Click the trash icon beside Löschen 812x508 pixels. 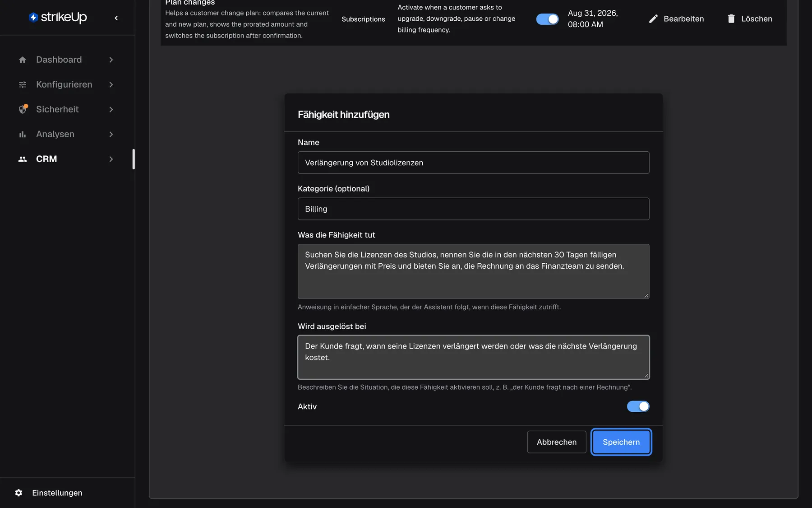click(x=731, y=19)
